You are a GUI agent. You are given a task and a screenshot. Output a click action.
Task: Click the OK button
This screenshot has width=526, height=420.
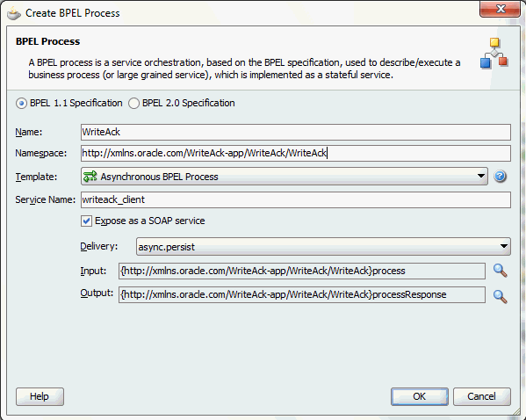[420, 396]
